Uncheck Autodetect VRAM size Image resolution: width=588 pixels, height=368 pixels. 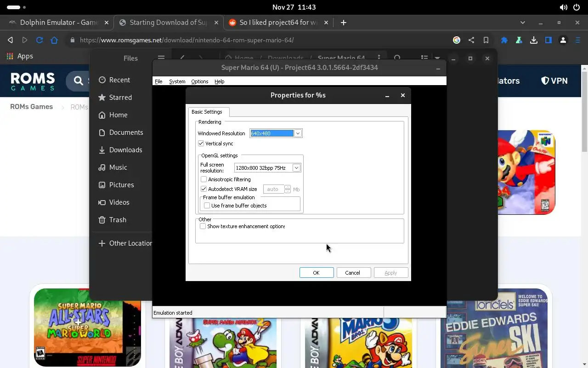[x=204, y=189]
